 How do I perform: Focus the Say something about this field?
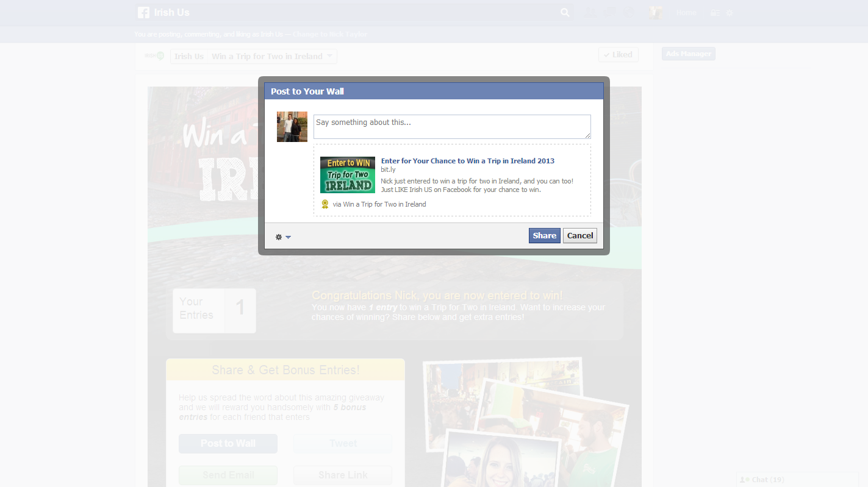[452, 127]
